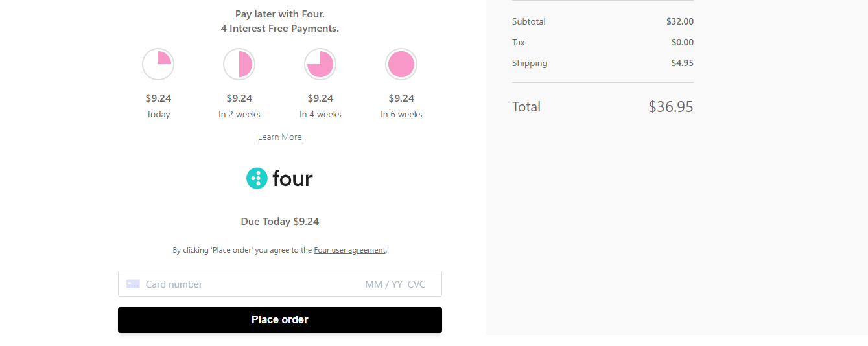Click the 'In 6 weeks' payment label
Screen dimensions: 868x346
tap(401, 114)
